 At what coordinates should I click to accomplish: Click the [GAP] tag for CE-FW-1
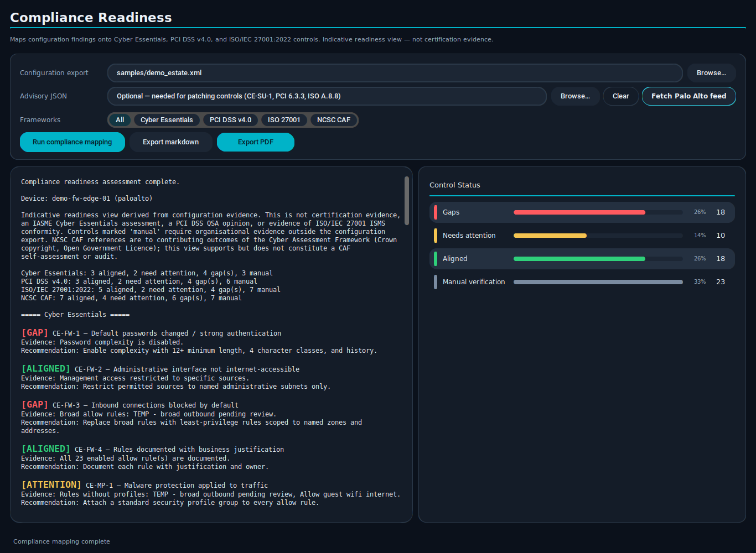point(35,333)
